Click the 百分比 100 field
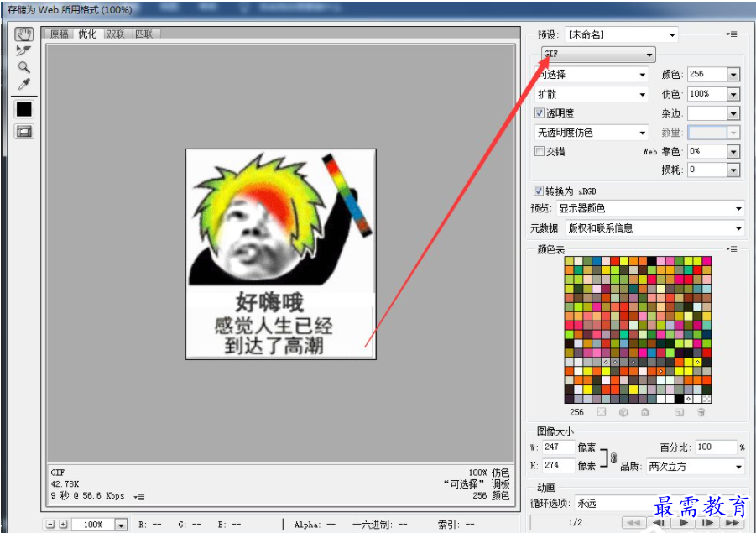 click(716, 447)
